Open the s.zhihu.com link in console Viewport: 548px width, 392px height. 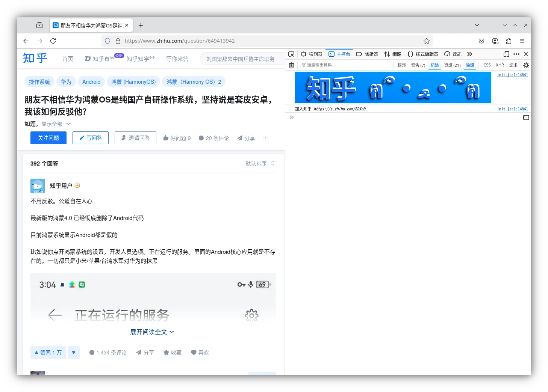pyautogui.click(x=339, y=109)
